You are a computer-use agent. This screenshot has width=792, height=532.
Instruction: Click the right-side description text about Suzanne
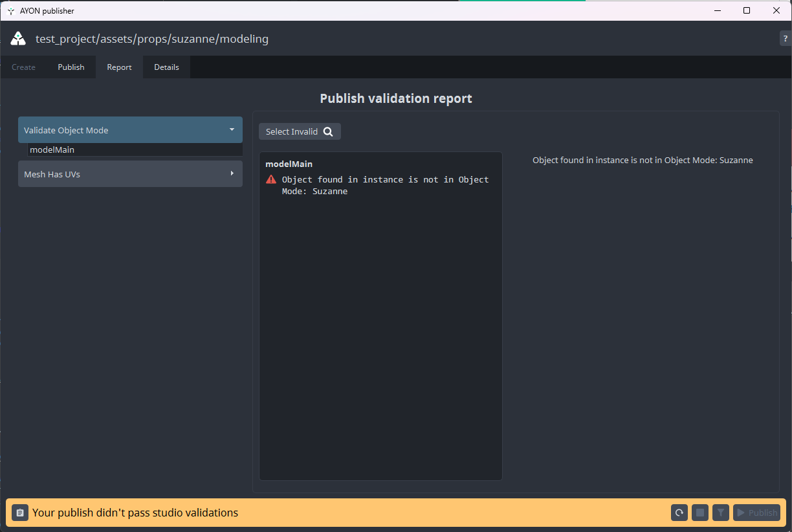pyautogui.click(x=643, y=160)
